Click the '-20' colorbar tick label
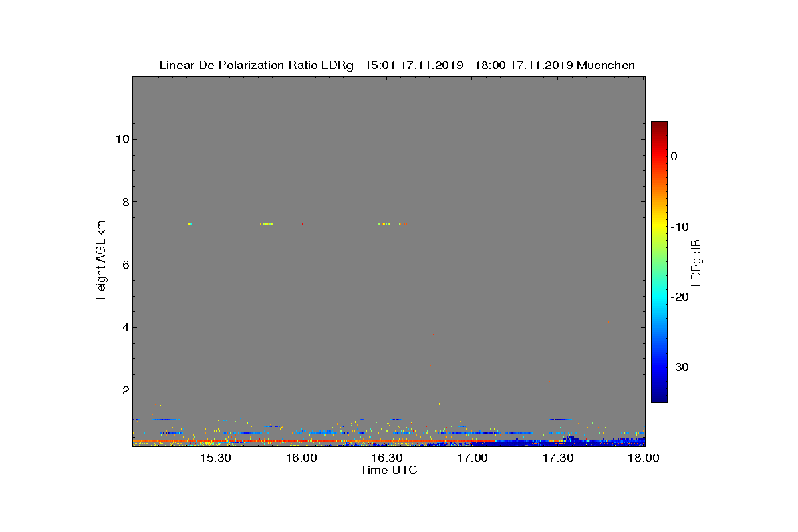Image resolution: width=798 pixels, height=532 pixels. click(x=680, y=297)
